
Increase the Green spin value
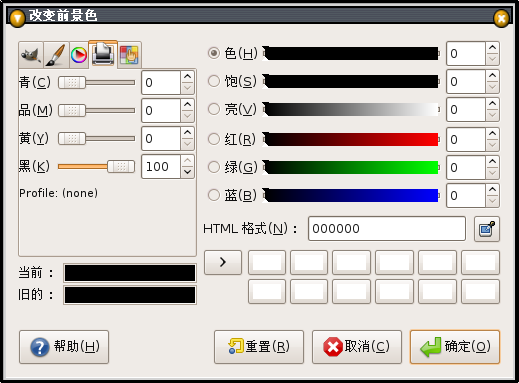(492, 162)
